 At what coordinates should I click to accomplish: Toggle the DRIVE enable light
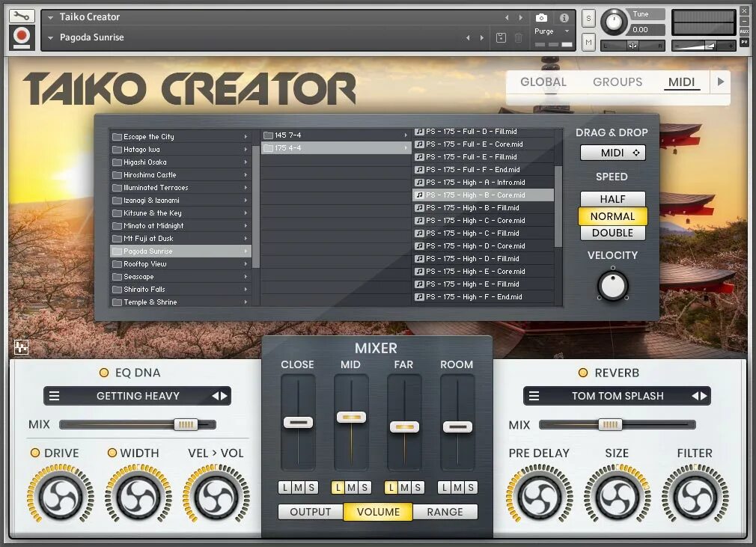(x=35, y=453)
